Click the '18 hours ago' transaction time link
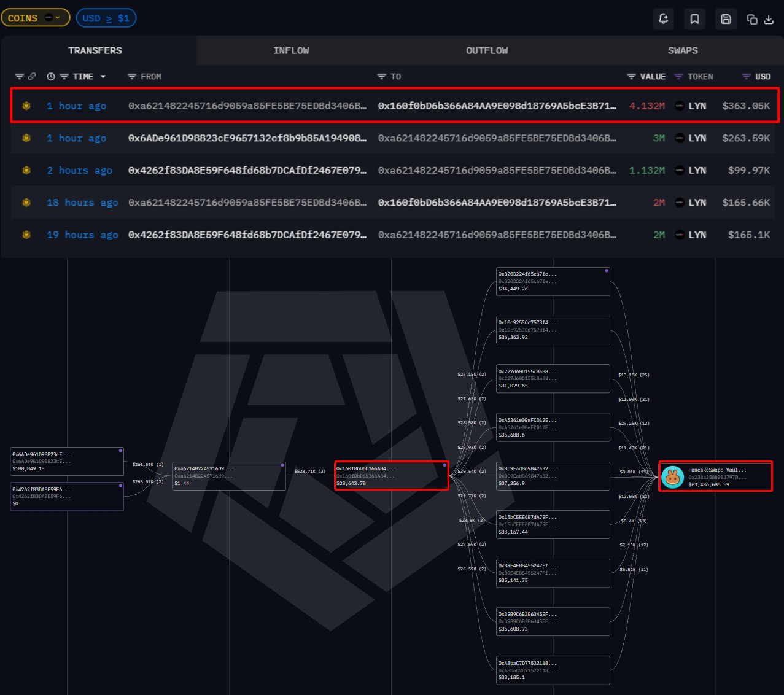This screenshot has height=695, width=784. coord(82,203)
